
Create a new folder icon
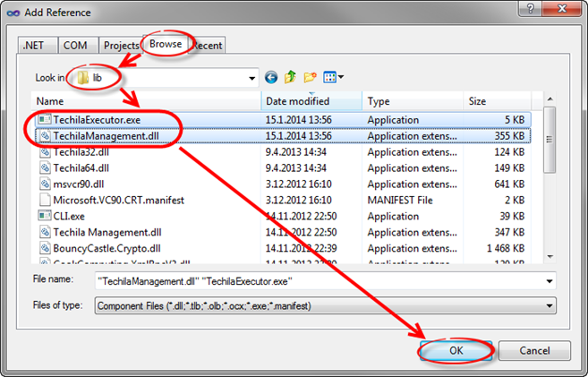309,78
